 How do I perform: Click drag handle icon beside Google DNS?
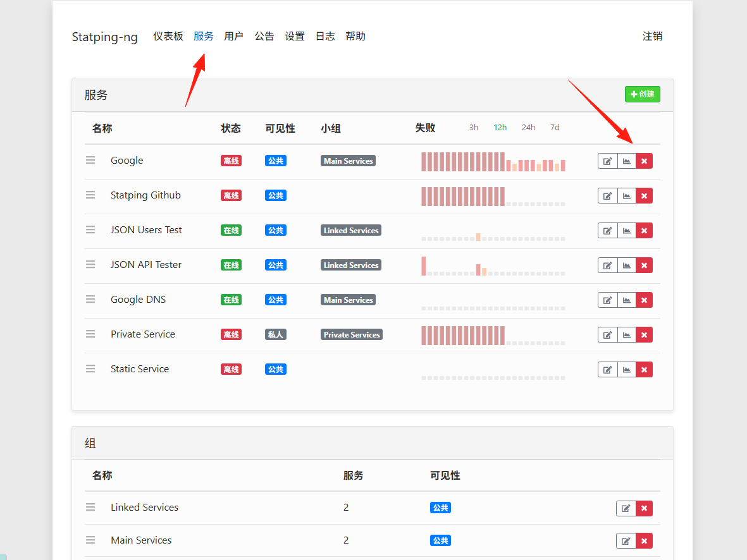(90, 300)
